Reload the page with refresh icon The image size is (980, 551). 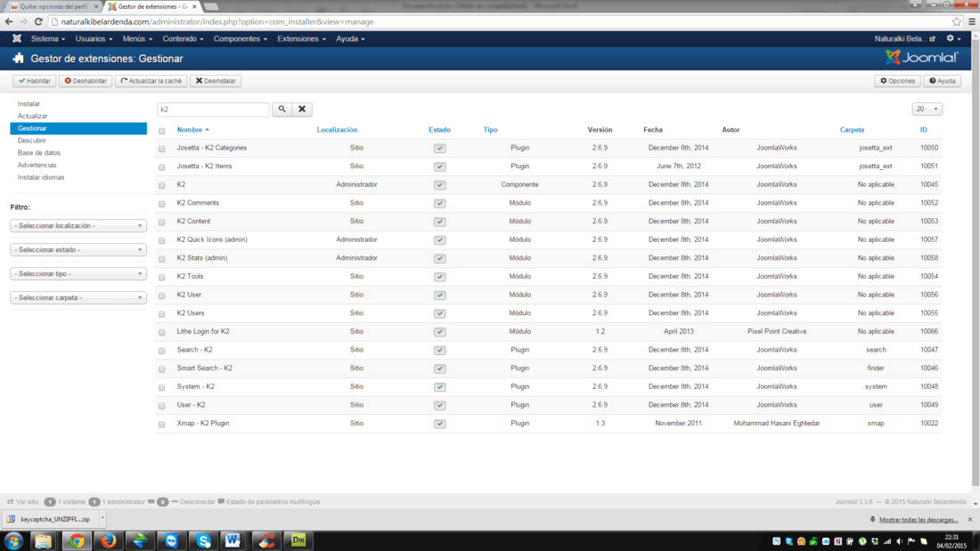pos(38,22)
